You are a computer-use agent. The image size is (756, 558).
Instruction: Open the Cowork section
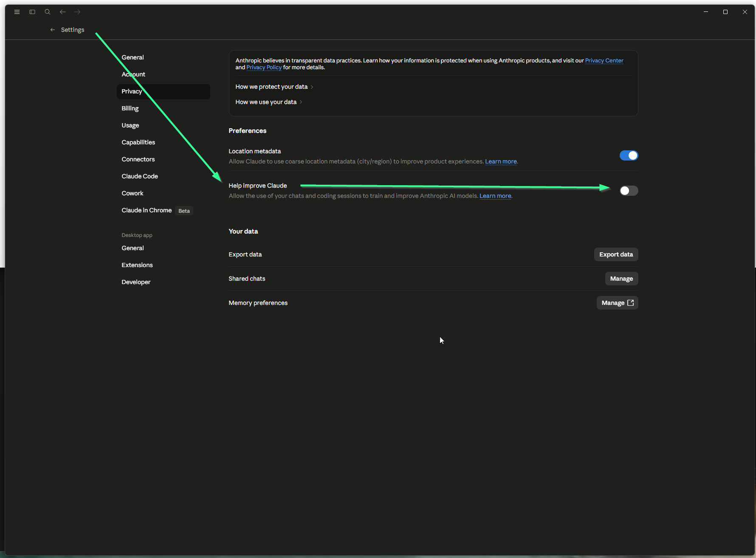pos(164,193)
